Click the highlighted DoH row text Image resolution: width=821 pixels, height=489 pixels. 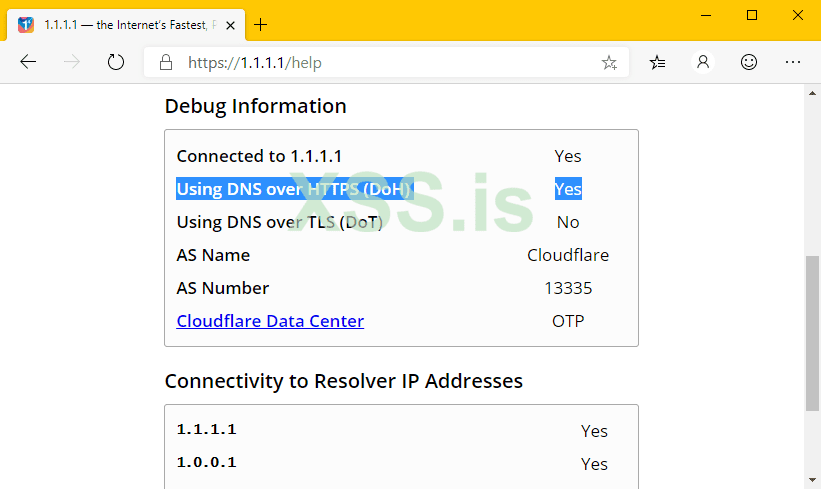tap(295, 189)
